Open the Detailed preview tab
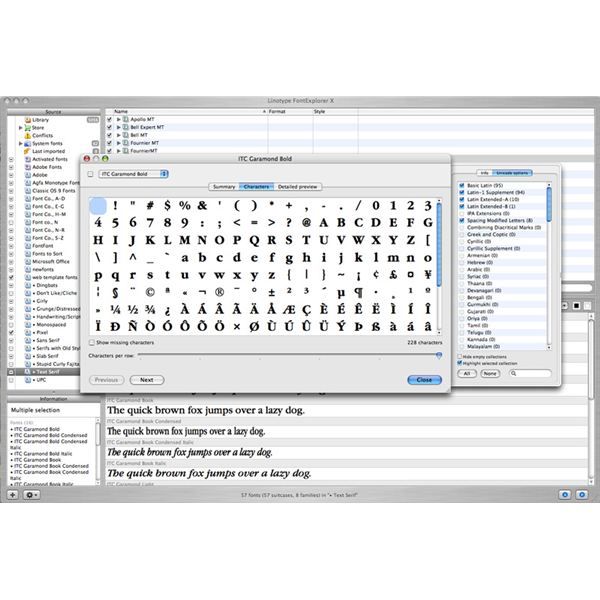 [298, 187]
